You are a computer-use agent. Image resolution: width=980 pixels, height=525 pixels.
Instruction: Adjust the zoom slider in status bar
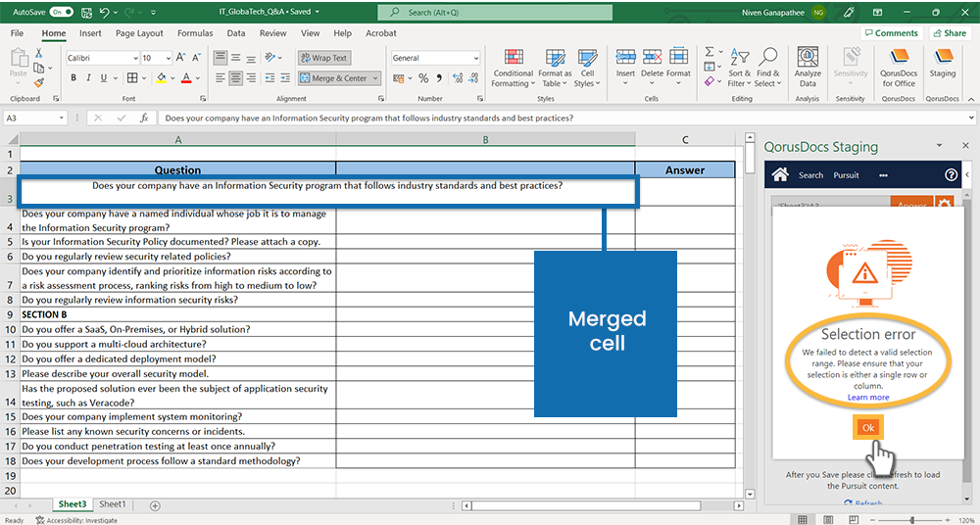click(x=911, y=519)
